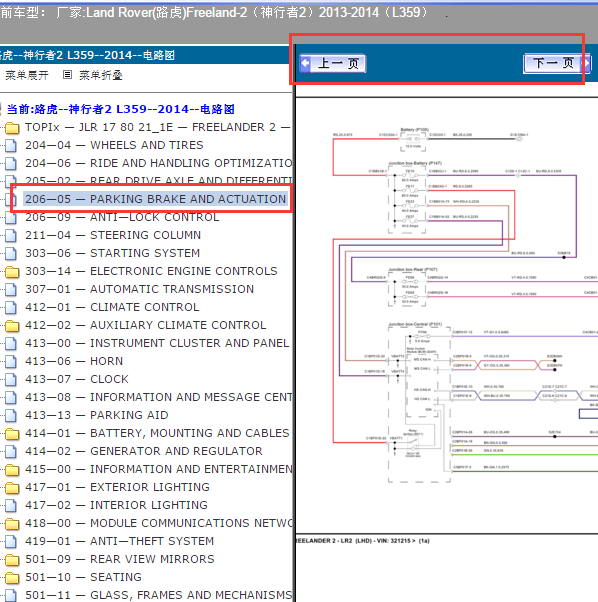The image size is (598, 602).
Task: Click the 501-09 Rear View Mirrors folder icon
Action: (12, 560)
